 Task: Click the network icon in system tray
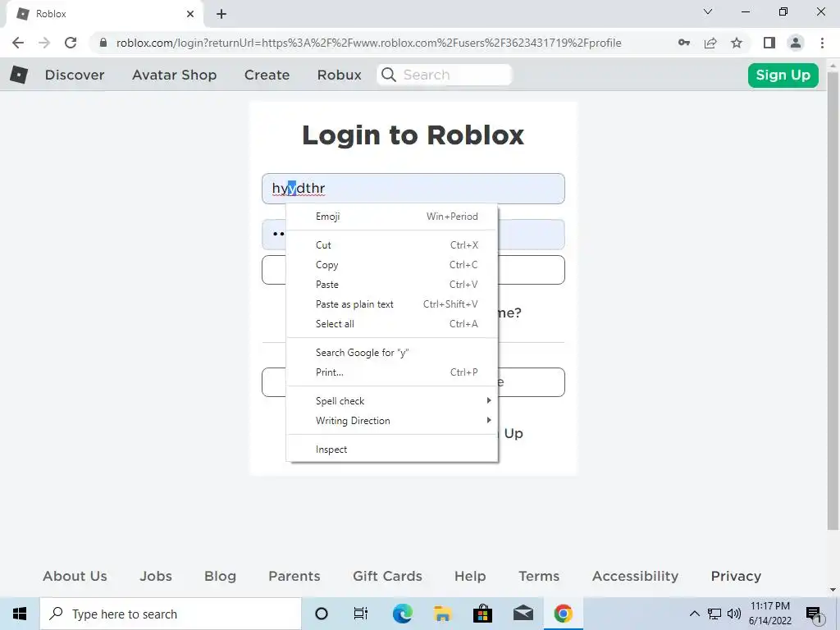point(714,614)
